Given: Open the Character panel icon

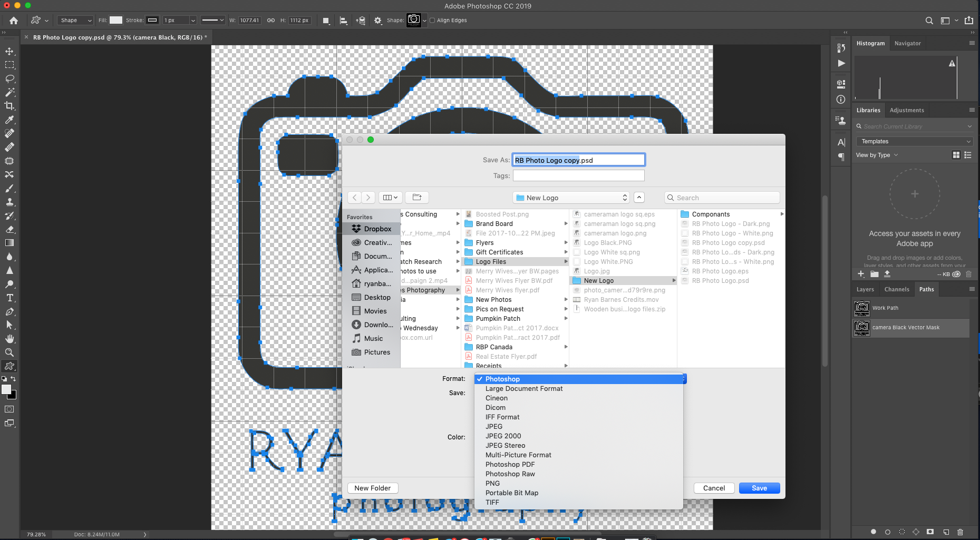Looking at the screenshot, I should [x=841, y=142].
